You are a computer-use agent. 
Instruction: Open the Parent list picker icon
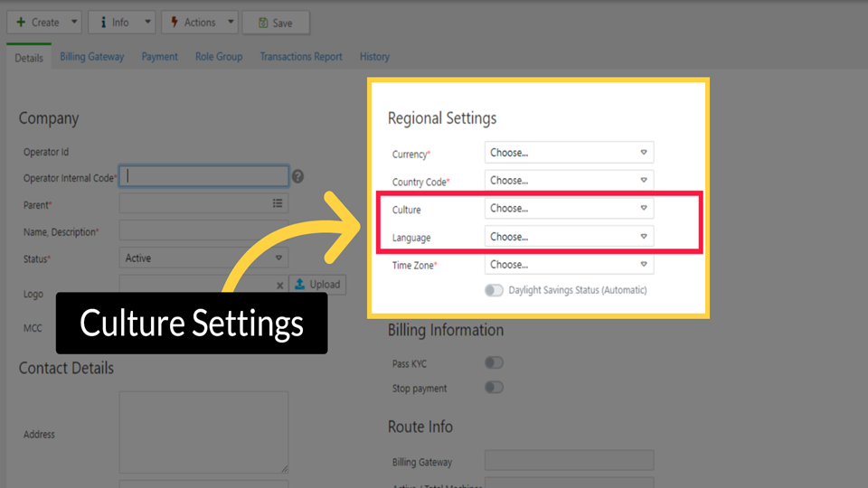coord(278,204)
